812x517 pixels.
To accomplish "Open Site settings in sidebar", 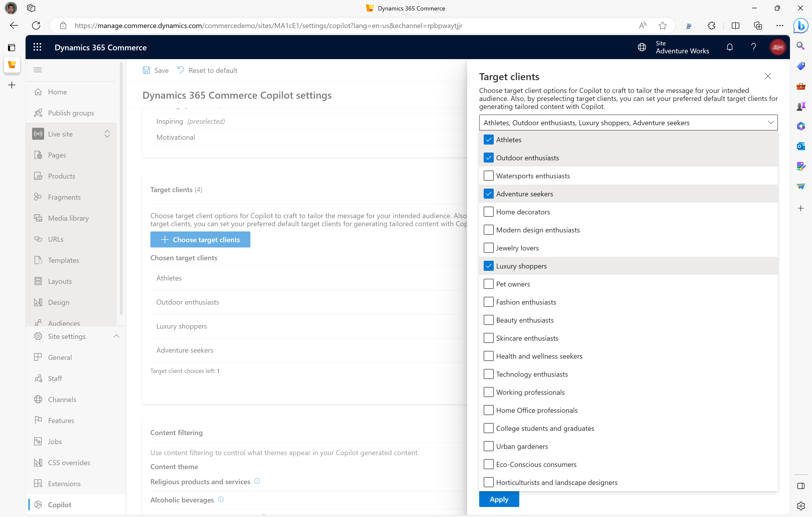I will (67, 337).
